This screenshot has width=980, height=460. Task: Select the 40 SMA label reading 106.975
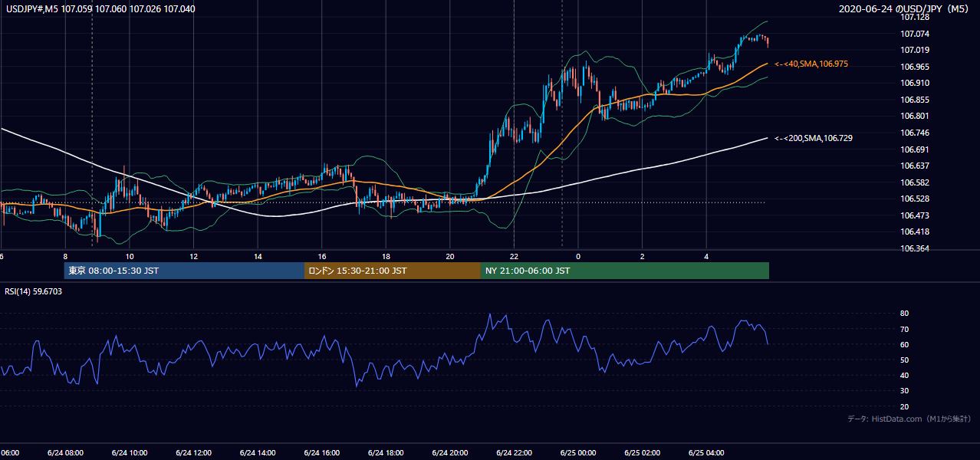(x=811, y=64)
